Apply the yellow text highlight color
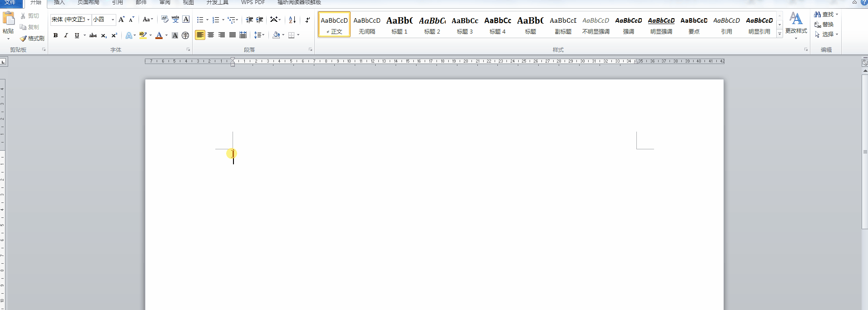Screen dimensions: 868x310 [143, 35]
